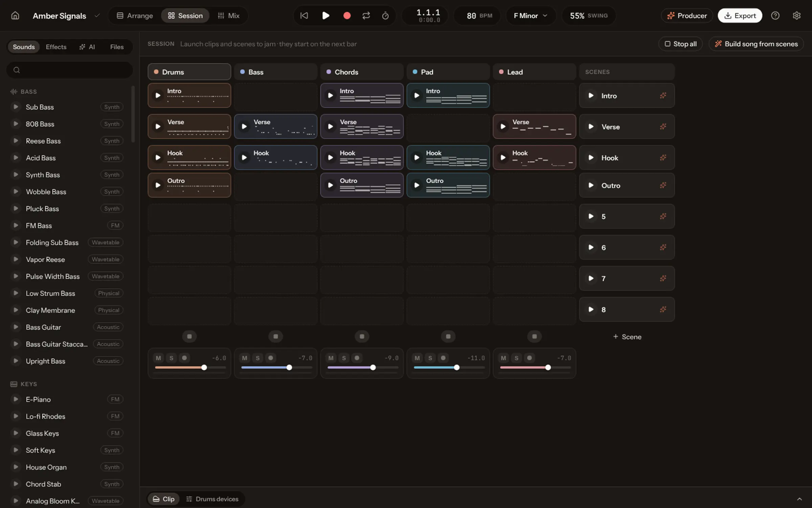Open the Effects tab in the browser

[56, 47]
